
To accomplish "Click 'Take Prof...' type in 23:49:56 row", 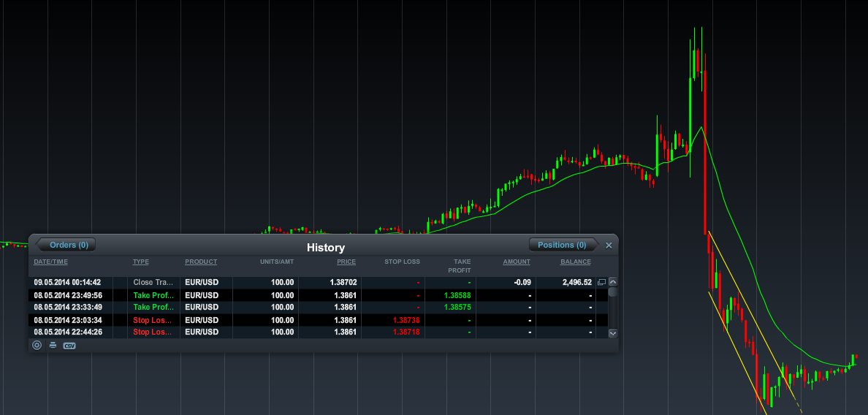I will tap(153, 295).
